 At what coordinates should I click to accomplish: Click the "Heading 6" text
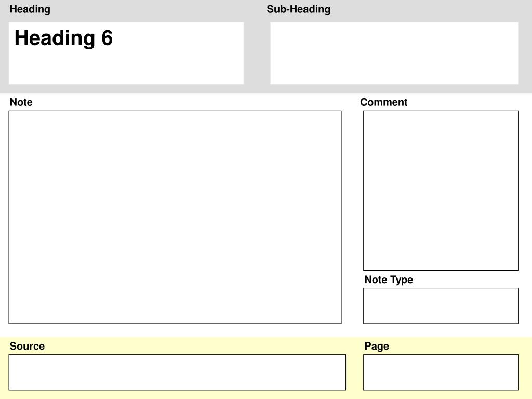(63, 38)
